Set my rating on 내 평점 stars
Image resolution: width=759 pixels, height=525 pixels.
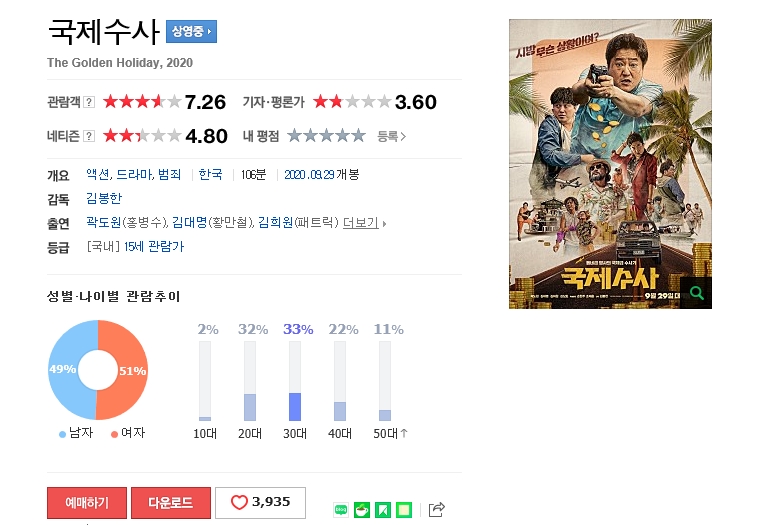pyautogui.click(x=326, y=135)
